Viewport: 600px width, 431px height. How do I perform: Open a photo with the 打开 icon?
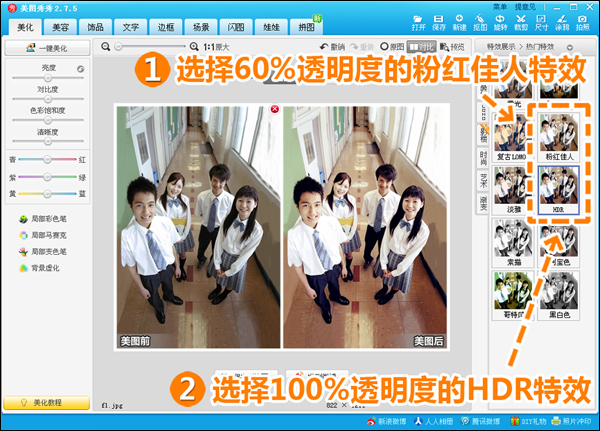click(x=418, y=23)
